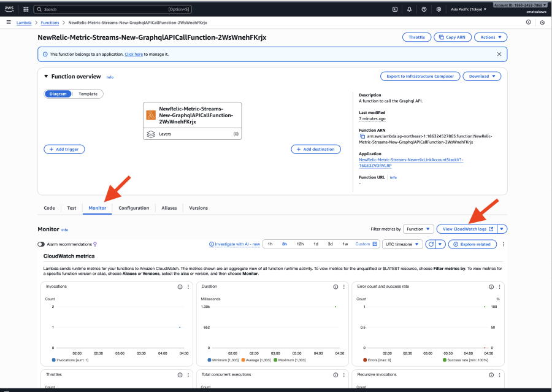Open the account ID menu
The image size is (552, 392).
coord(521,6)
